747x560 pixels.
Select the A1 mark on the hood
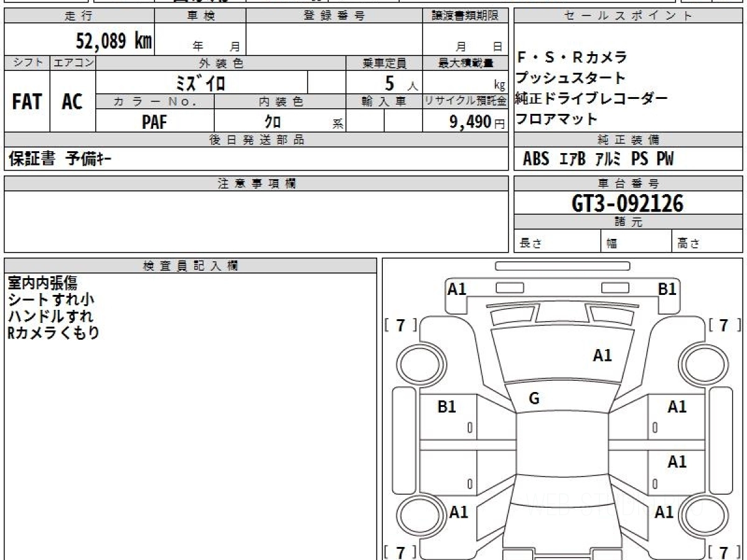coord(603,356)
